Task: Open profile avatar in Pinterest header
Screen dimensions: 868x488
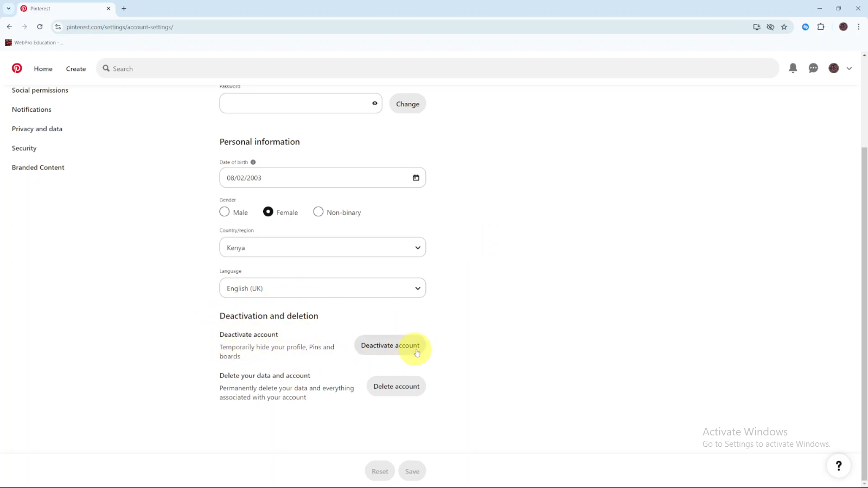Action: 834,68
